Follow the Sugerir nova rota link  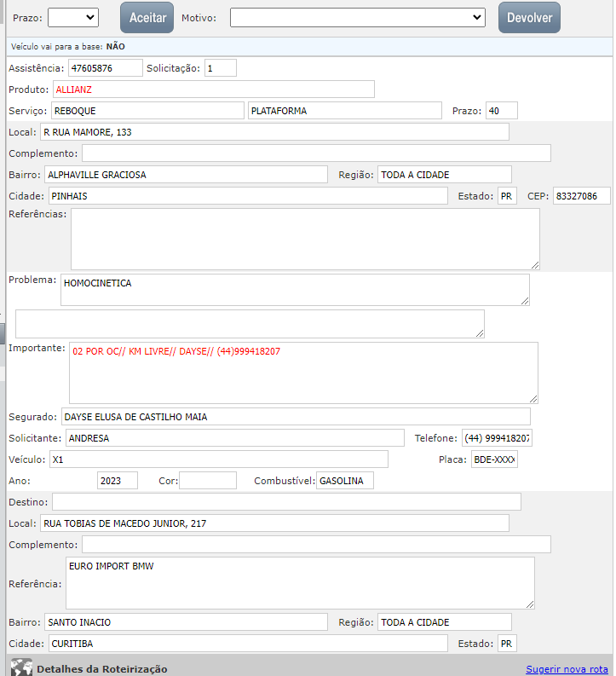point(566,669)
